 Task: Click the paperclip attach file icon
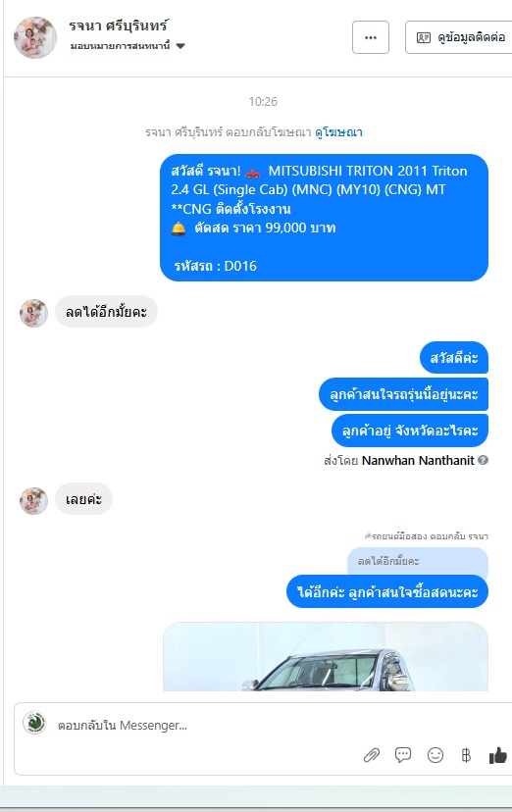click(371, 755)
